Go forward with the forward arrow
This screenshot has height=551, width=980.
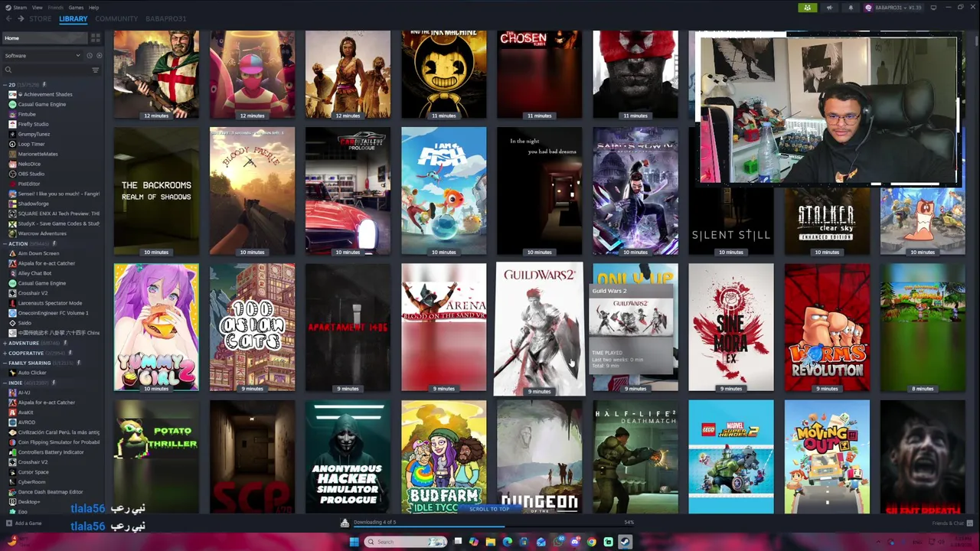pos(21,18)
